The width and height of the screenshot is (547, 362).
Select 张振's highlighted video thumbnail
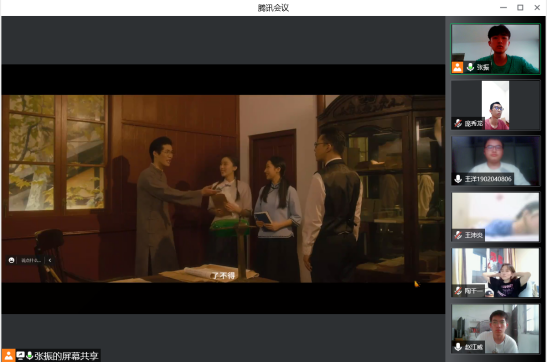[x=495, y=49]
